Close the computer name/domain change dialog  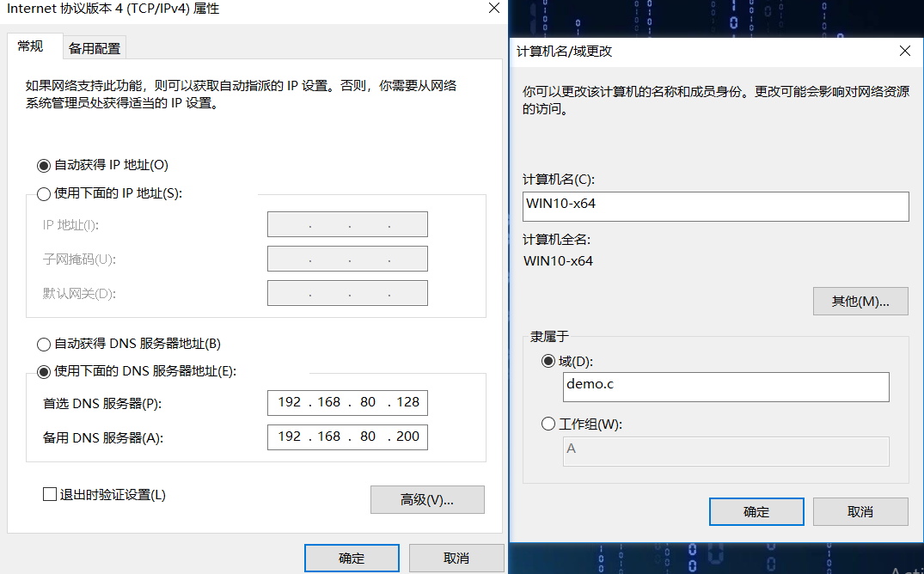[905, 52]
